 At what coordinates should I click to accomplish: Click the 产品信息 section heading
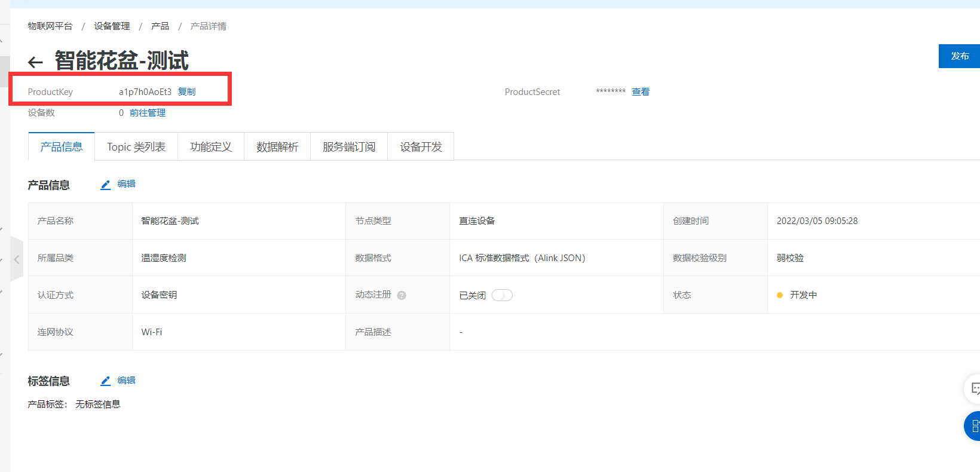coord(49,185)
